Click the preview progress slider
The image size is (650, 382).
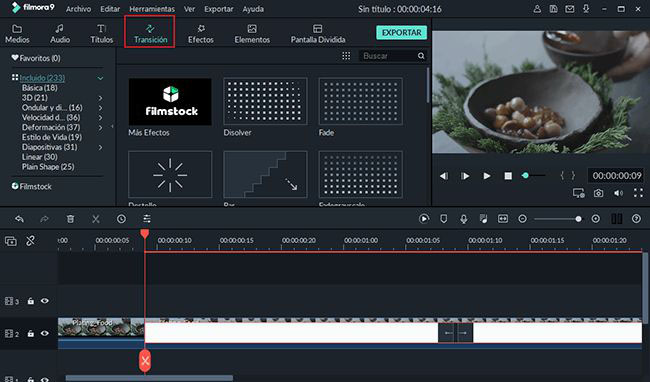click(534, 176)
